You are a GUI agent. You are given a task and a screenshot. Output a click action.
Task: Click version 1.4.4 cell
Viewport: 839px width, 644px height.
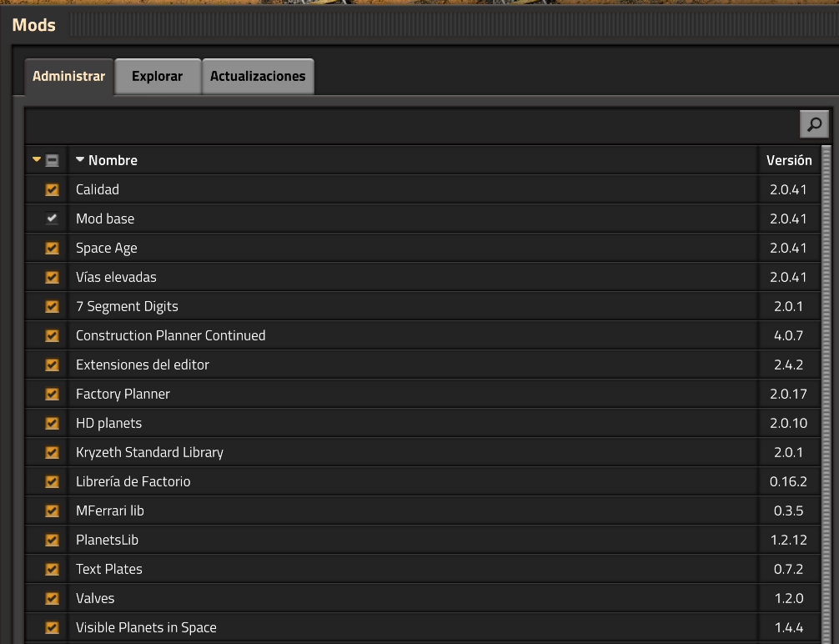(789, 627)
